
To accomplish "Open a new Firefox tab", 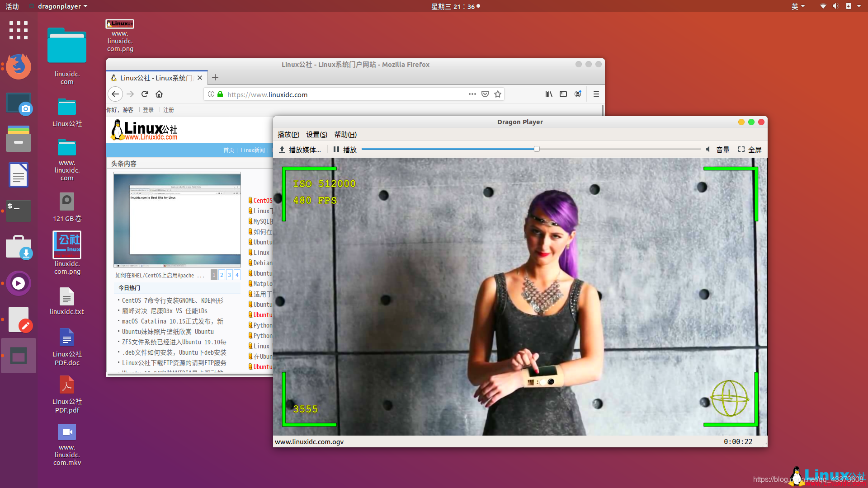I will pyautogui.click(x=215, y=77).
